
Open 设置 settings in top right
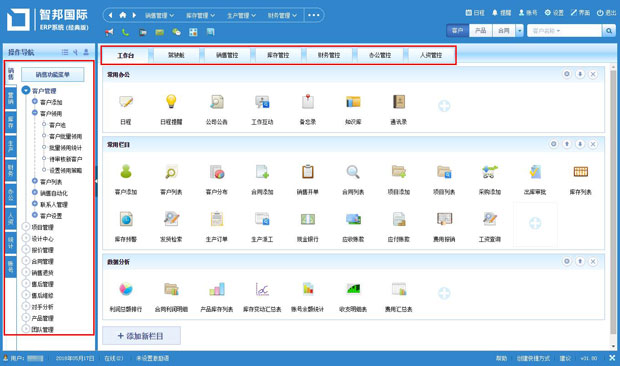(x=554, y=13)
